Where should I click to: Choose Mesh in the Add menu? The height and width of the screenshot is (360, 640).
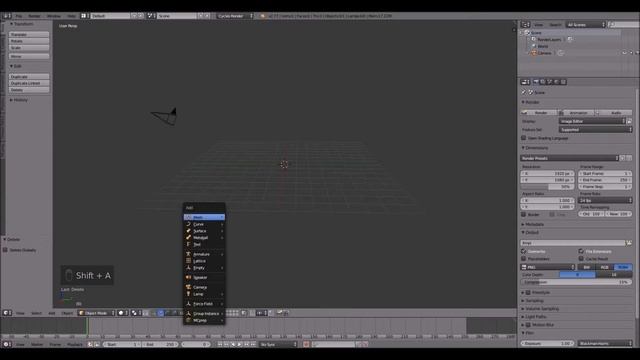(204, 217)
